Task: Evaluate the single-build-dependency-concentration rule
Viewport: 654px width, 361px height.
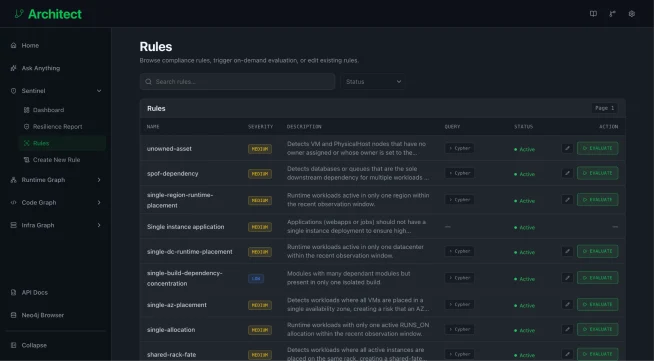Action: 597,278
